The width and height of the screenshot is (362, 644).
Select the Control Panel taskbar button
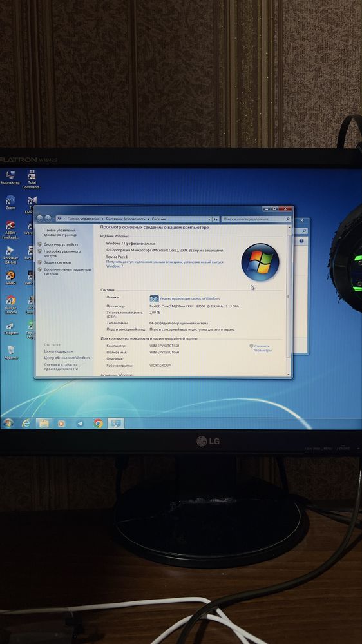pyautogui.click(x=116, y=424)
